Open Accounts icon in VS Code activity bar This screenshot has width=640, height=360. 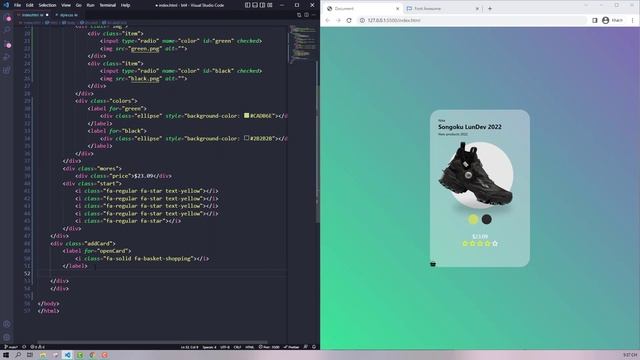(7, 324)
